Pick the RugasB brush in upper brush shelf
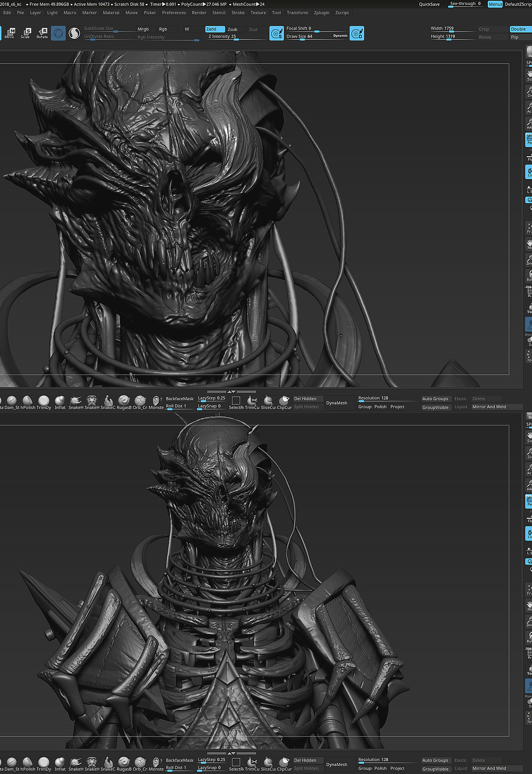The height and width of the screenshot is (774, 532). point(124,402)
